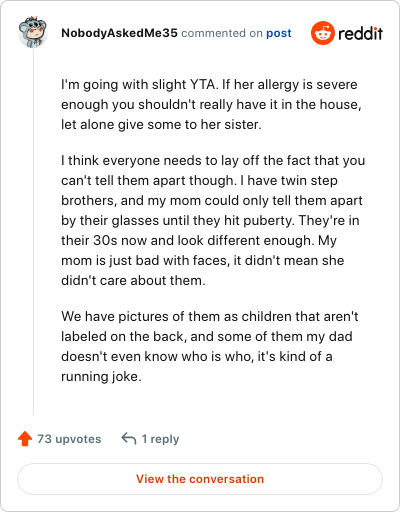Click the orange upvote arrow icon

[25, 439]
